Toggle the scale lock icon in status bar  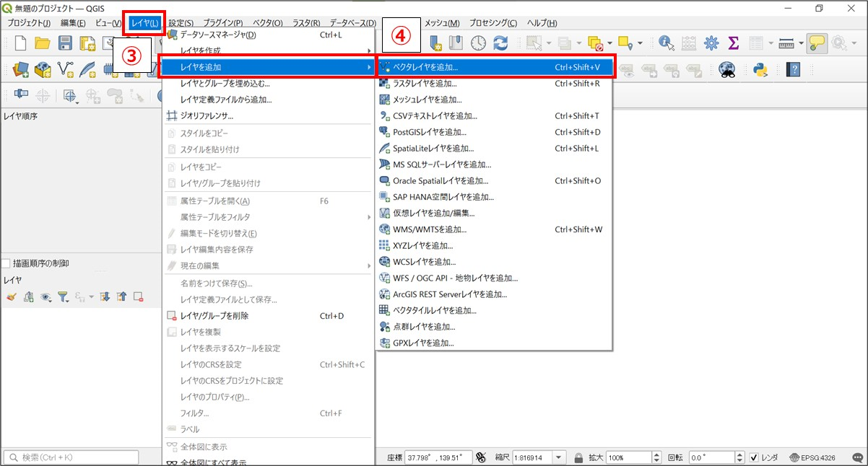(578, 457)
